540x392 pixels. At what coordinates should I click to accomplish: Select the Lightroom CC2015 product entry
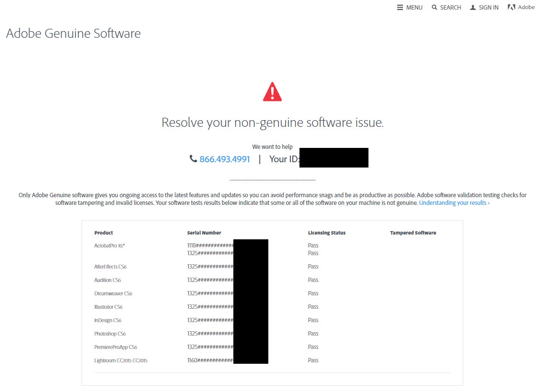coord(121,360)
